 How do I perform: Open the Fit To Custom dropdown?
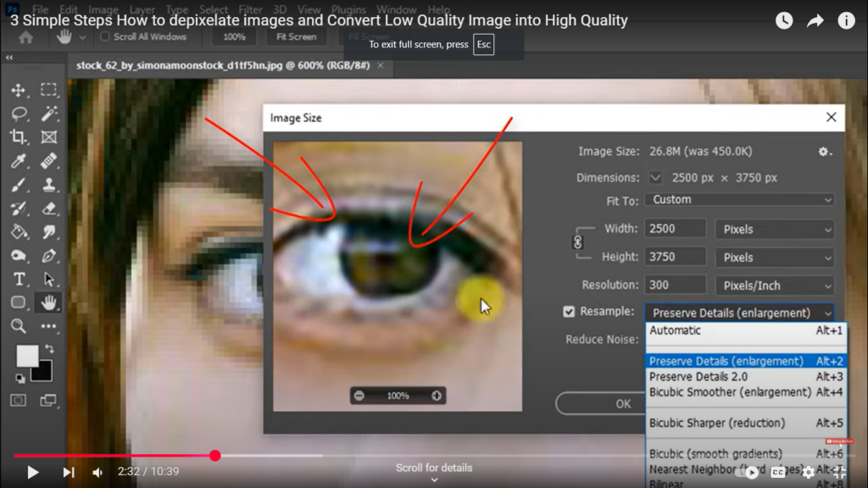[x=739, y=200]
